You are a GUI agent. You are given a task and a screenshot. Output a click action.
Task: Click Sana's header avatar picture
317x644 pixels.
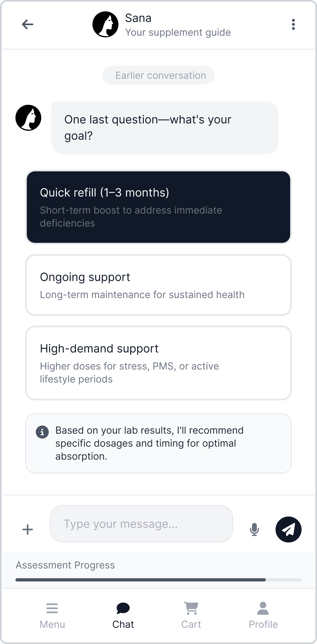click(x=105, y=25)
